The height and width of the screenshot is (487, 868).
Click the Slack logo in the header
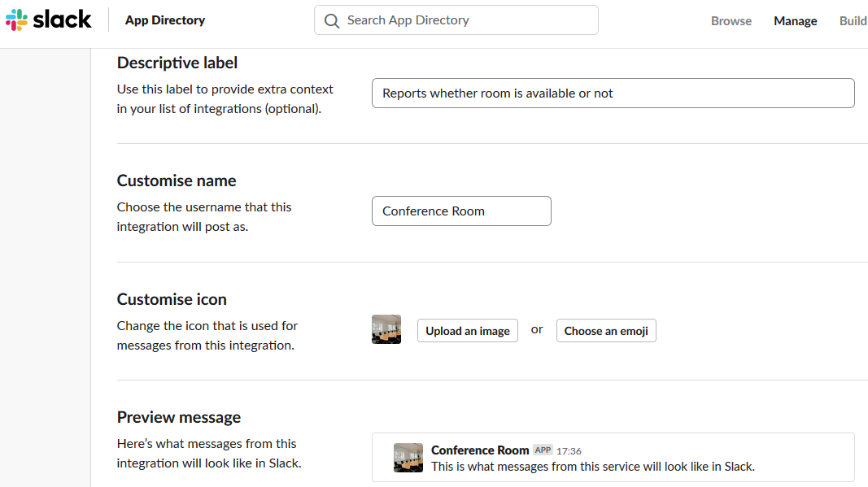point(49,20)
